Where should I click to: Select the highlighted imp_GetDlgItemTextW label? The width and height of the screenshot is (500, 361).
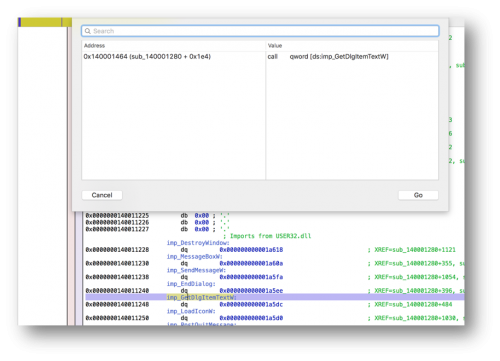[x=201, y=297]
